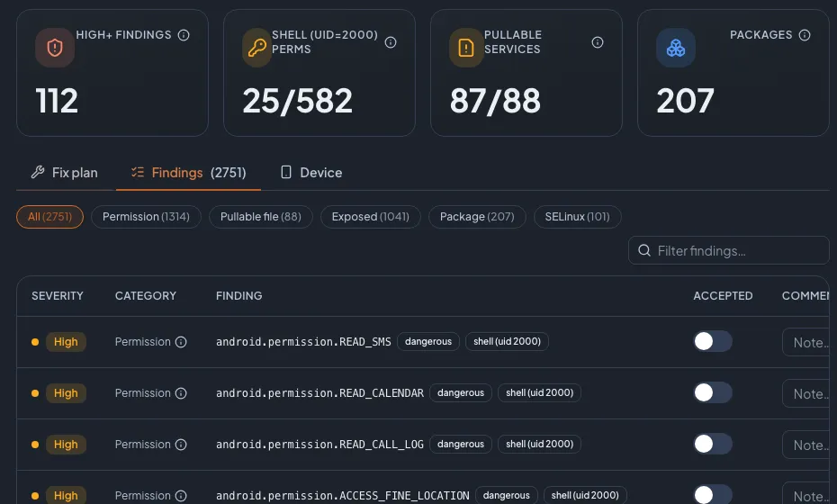The width and height of the screenshot is (837, 504).
Task: Click the 87/88 pullable services value
Action: [495, 101]
